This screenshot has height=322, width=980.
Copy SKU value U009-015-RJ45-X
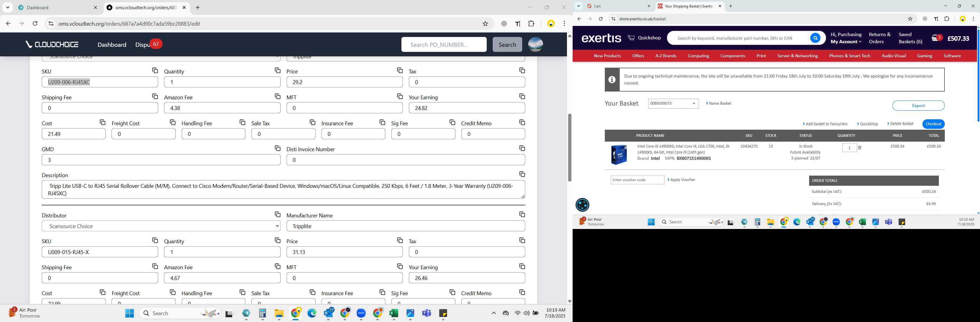[155, 240]
